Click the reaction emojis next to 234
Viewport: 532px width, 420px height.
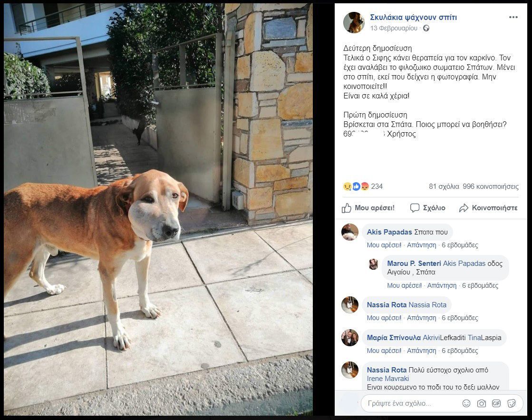coord(356,186)
